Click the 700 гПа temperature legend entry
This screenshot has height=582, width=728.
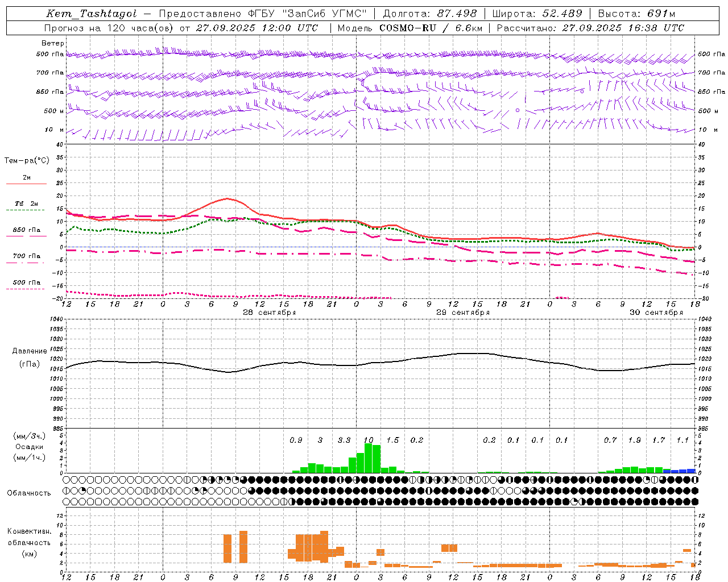[x=27, y=256]
